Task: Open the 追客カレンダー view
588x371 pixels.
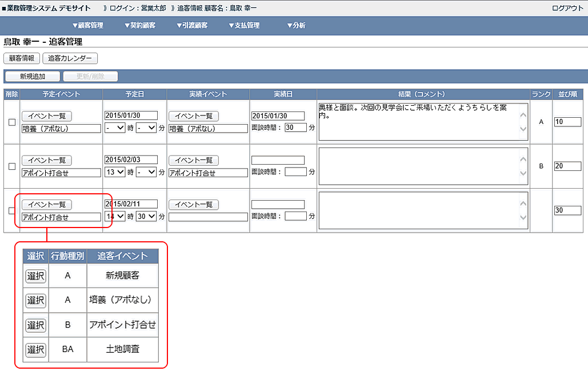Action: [x=70, y=58]
